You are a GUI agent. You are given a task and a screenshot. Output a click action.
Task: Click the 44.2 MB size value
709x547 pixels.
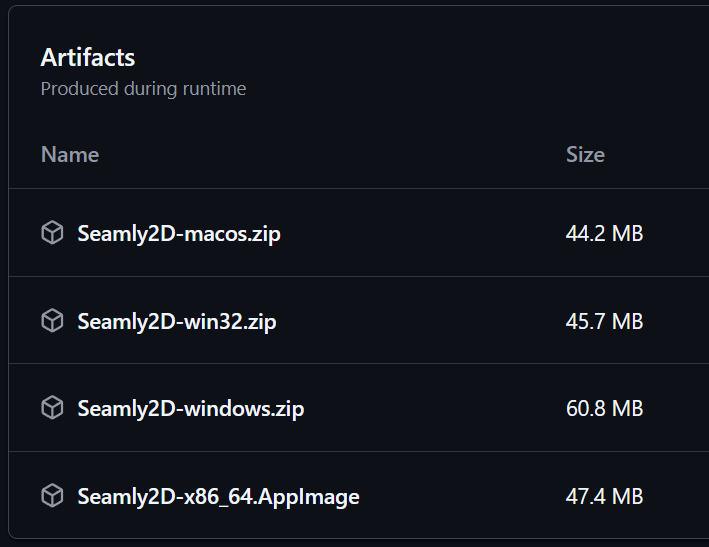click(604, 234)
